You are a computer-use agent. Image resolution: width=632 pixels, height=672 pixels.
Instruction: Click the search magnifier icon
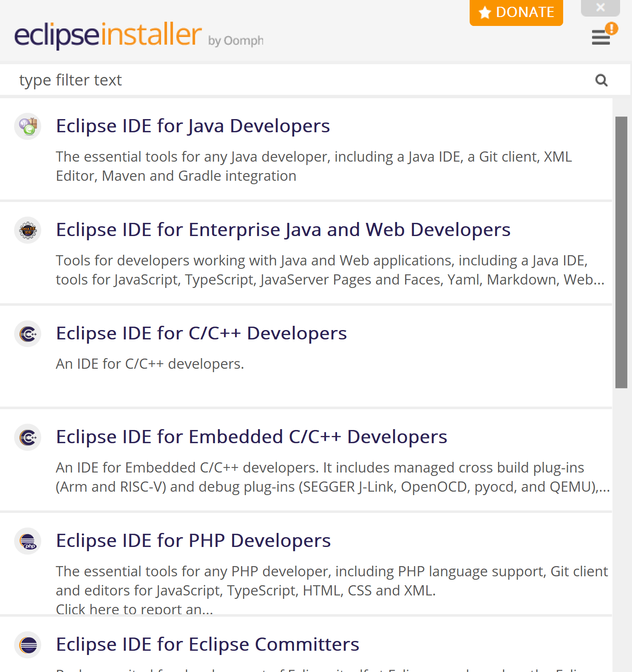pyautogui.click(x=601, y=80)
